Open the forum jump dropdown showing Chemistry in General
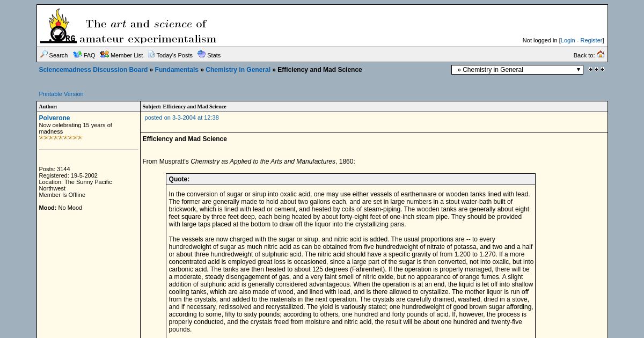This screenshot has height=338, width=644. 517,70
